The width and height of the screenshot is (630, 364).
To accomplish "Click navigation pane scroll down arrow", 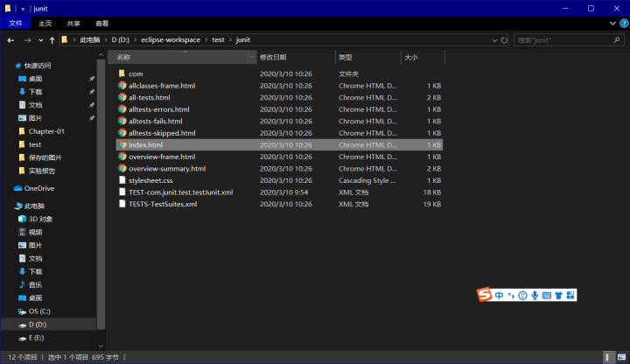I will coord(101,346).
